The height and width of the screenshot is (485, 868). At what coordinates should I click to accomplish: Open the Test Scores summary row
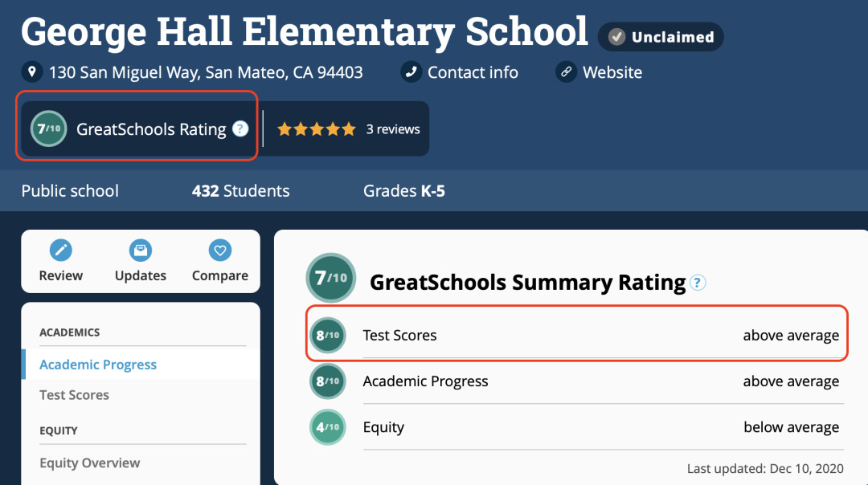(x=577, y=335)
